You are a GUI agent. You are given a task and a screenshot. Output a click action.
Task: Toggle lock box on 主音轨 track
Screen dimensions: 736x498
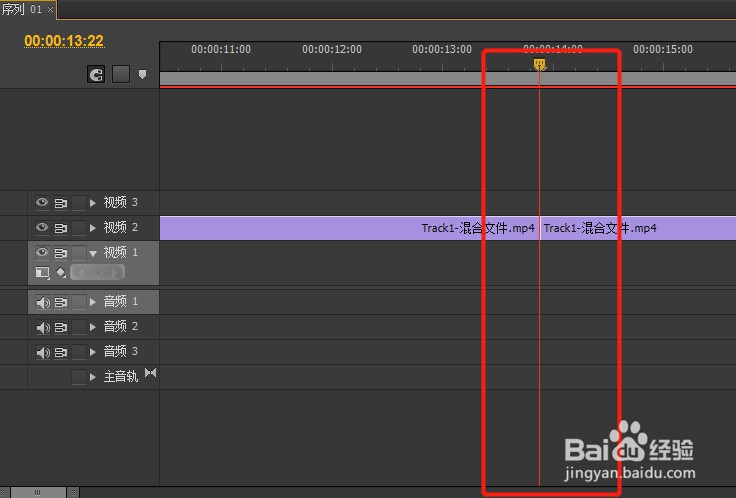[x=79, y=377]
